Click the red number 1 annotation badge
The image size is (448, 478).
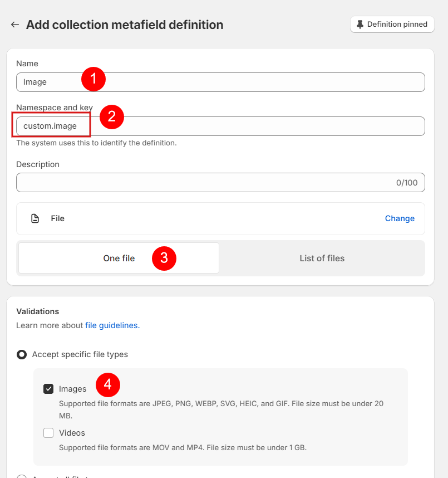click(93, 79)
